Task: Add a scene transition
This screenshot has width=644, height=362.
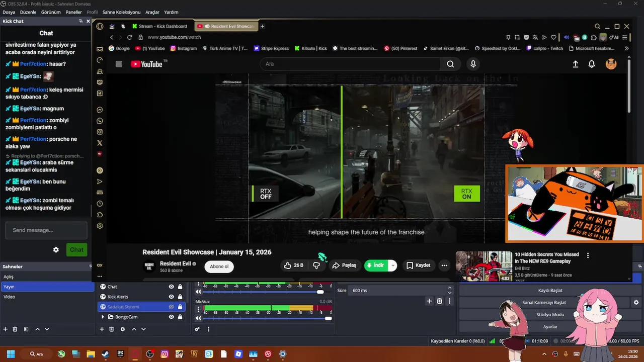Action: coord(429,301)
